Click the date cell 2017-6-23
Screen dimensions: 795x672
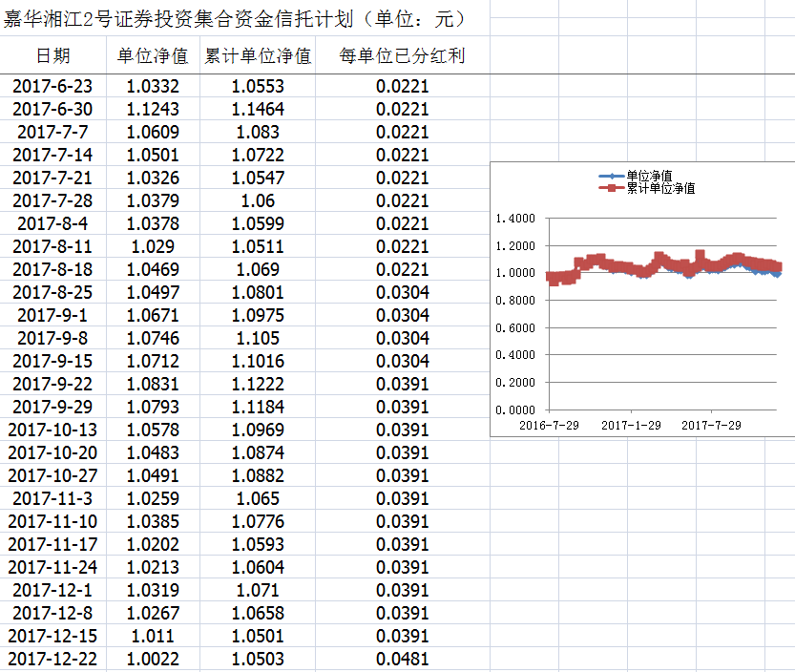pos(52,87)
